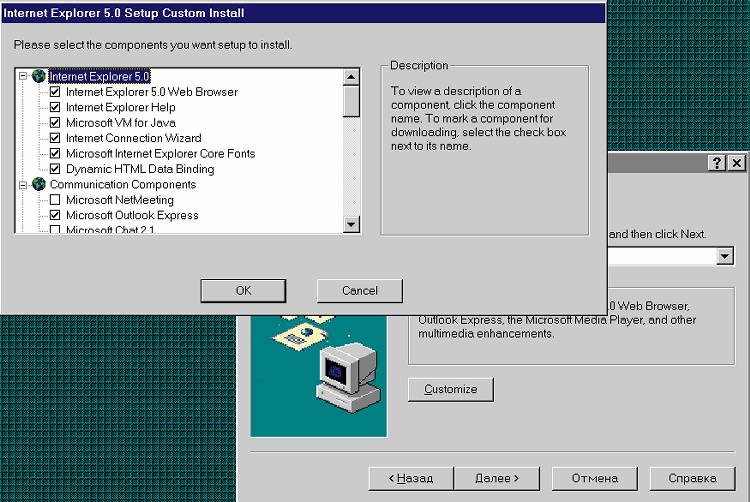The image size is (750, 502).
Task: Confirm component selection with OK
Action: [243, 291]
